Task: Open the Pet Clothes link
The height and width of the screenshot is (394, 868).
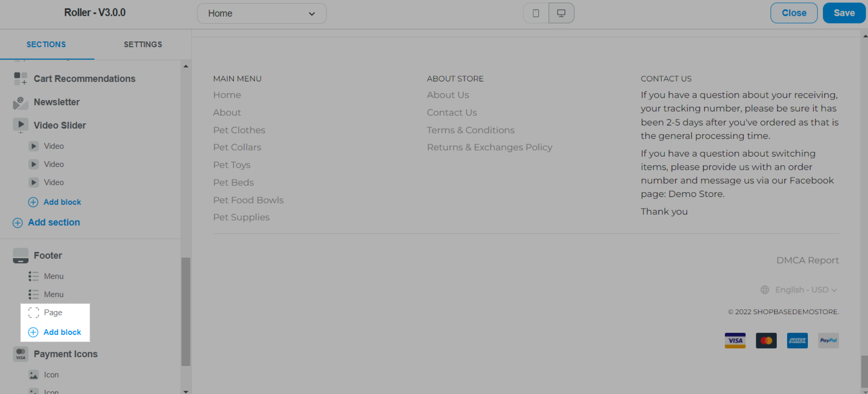Action: [239, 130]
